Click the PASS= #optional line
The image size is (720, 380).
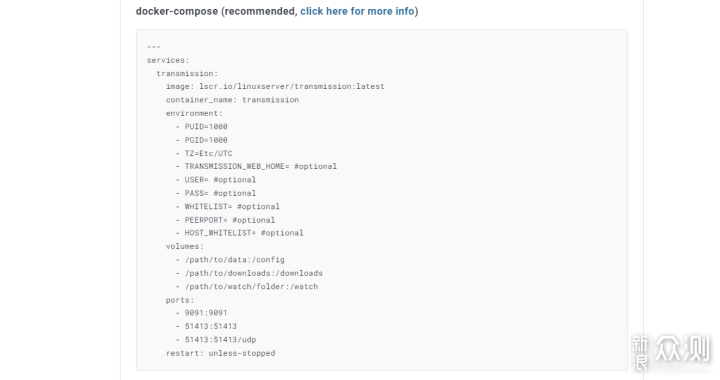[216, 193]
